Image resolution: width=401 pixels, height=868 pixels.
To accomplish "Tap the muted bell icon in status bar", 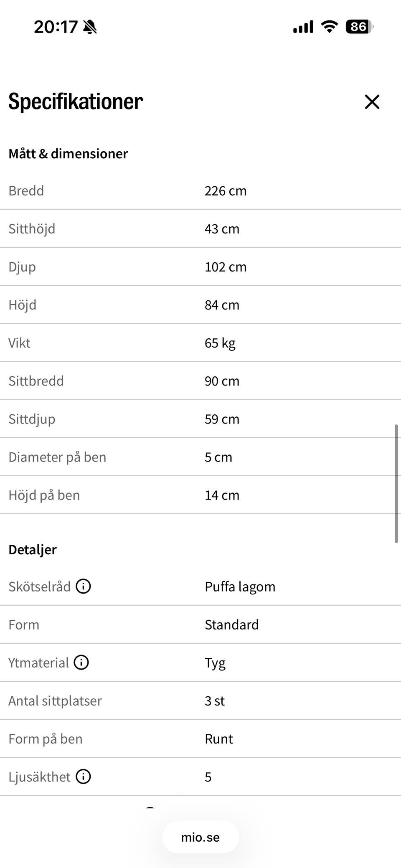I will [90, 27].
